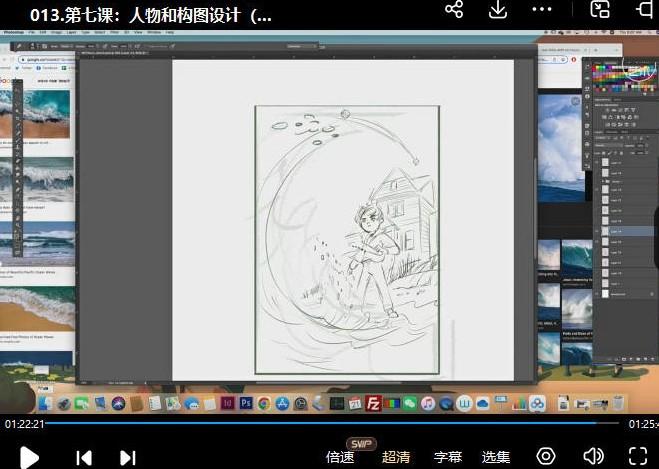The height and width of the screenshot is (469, 659).
Task: Toggle the 字幕 subtitles option
Action: pyautogui.click(x=447, y=457)
